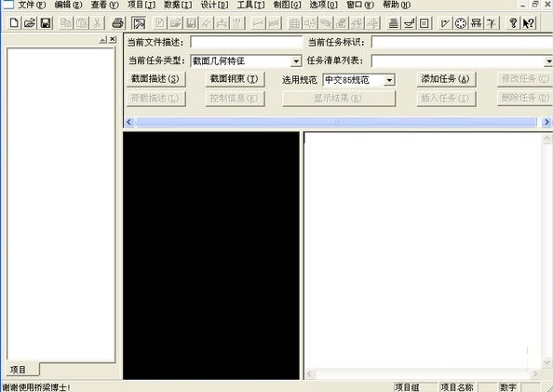
Task: Click the circular section toolbar icon
Action: [461, 23]
